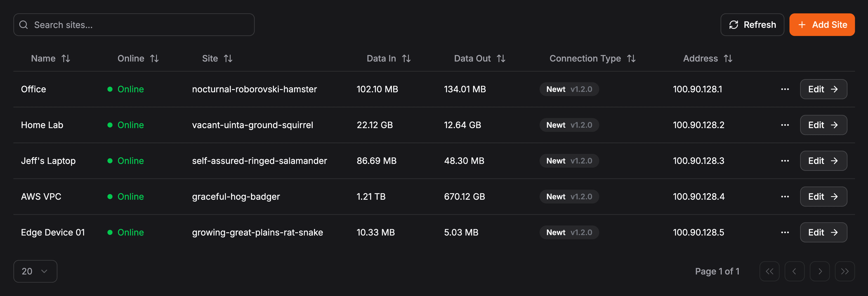Viewport: 868px width, 296px height.
Task: Click Online status for Edge Device 01
Action: coord(126,232)
